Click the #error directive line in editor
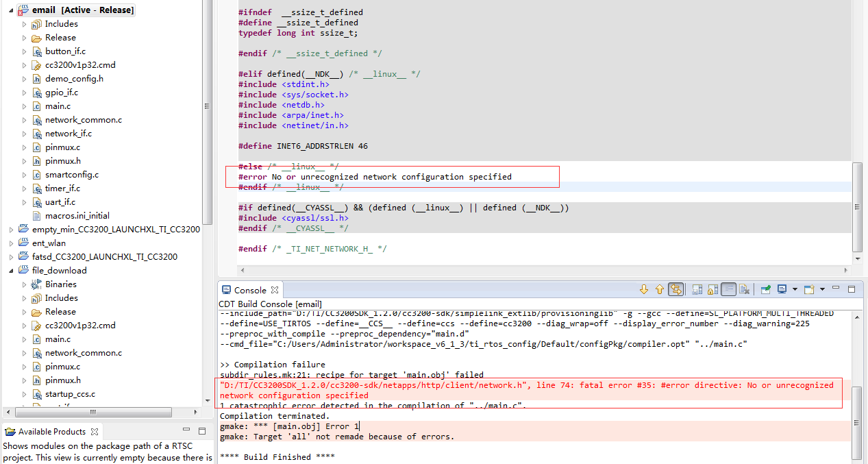Viewport: 868px width, 464px height. click(x=375, y=177)
